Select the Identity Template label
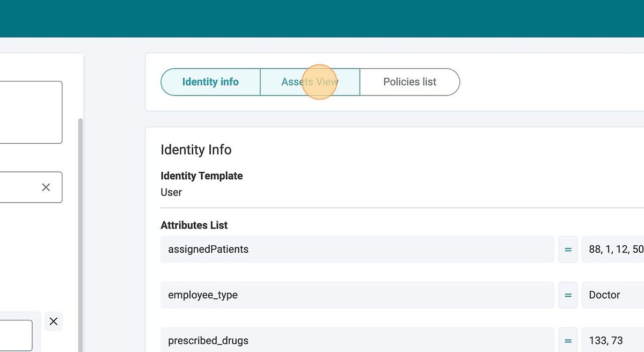Screen dimensions: 644x352 tap(202, 176)
